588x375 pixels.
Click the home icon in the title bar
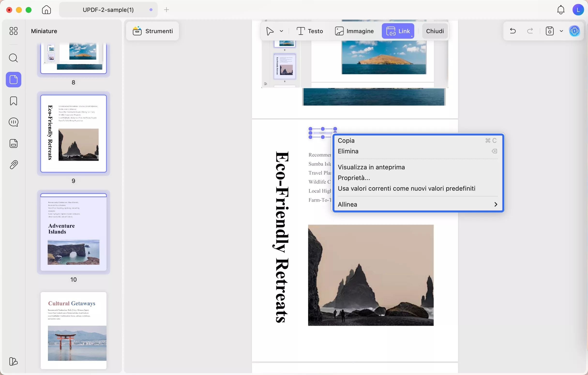point(46,10)
